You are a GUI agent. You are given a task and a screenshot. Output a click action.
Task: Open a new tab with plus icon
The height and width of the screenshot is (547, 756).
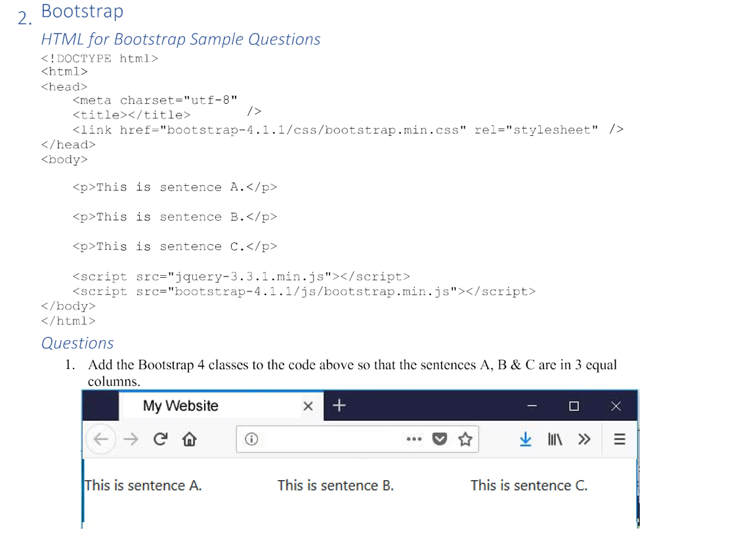(x=339, y=405)
